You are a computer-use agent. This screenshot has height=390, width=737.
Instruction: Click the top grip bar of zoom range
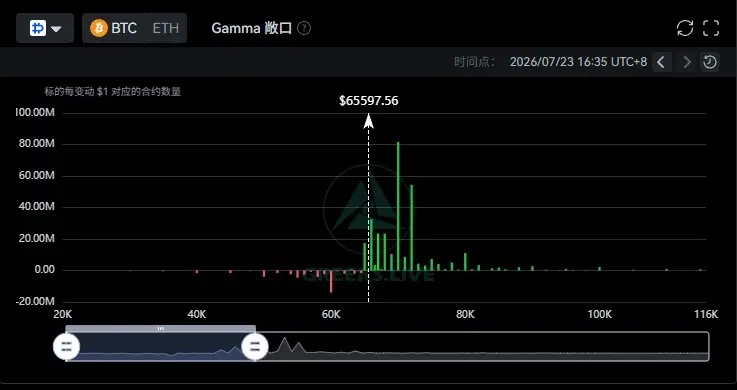click(161, 328)
